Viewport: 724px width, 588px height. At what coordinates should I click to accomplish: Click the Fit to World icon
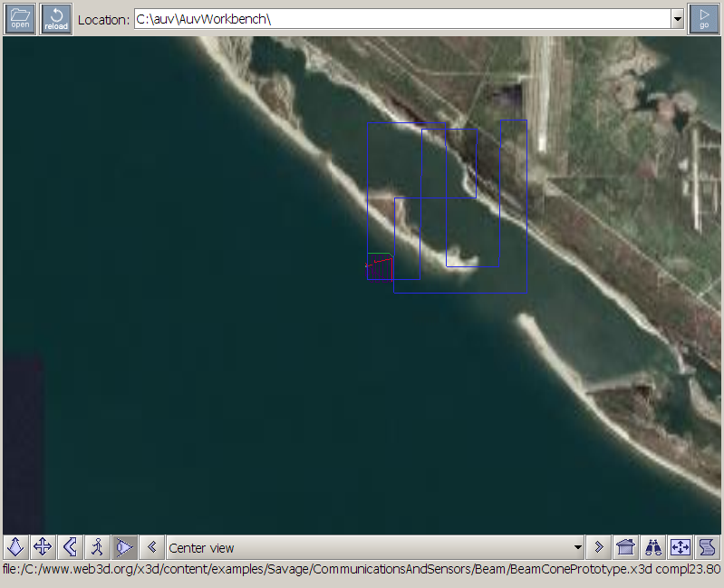click(x=680, y=547)
